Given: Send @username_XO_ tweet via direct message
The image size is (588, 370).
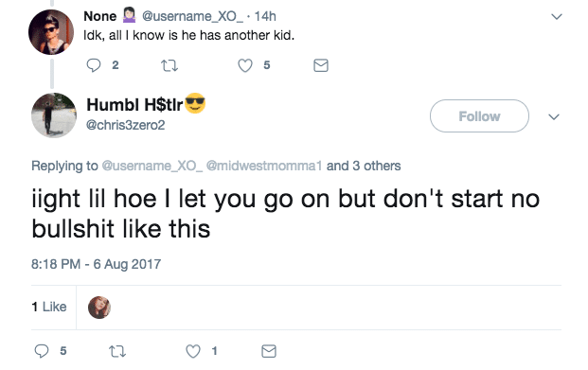Looking at the screenshot, I should coord(321,65).
